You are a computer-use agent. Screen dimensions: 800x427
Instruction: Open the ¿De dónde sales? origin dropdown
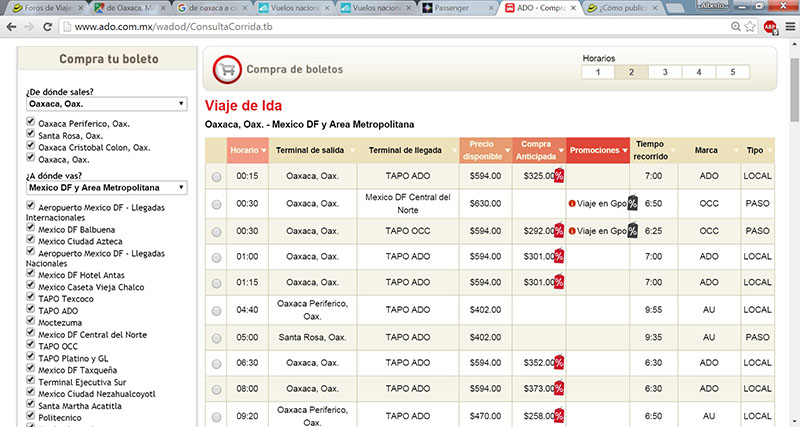[107, 104]
